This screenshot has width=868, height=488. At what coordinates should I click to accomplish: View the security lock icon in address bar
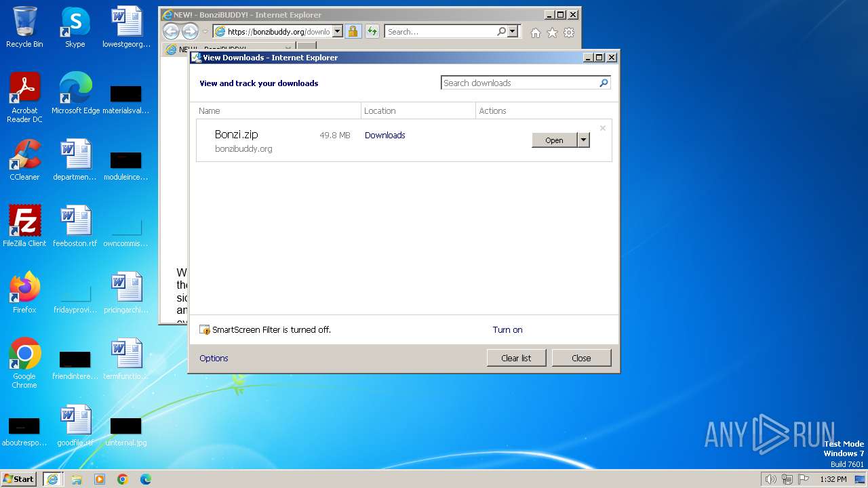(x=353, y=31)
